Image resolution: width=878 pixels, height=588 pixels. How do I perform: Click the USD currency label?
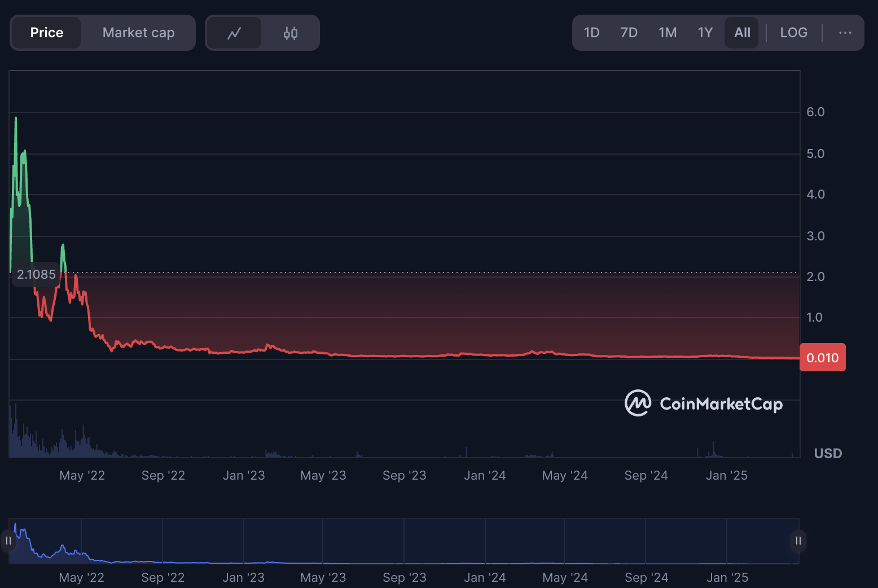828,454
